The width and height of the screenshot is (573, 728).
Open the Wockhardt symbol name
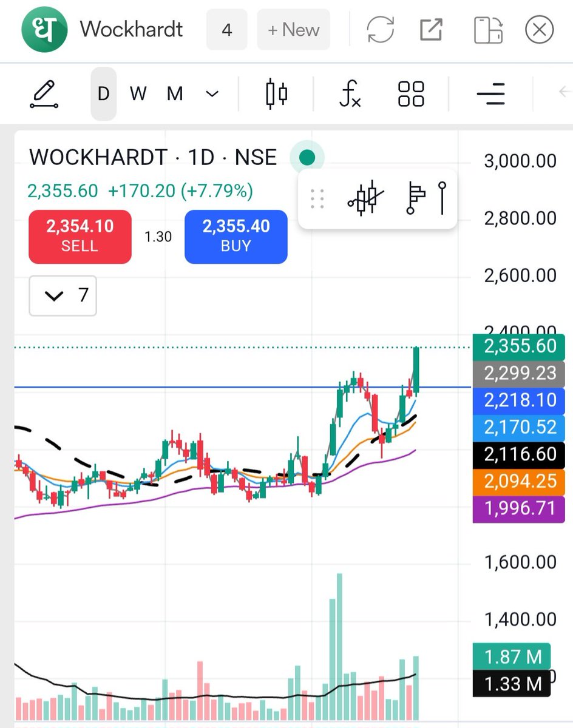131,30
